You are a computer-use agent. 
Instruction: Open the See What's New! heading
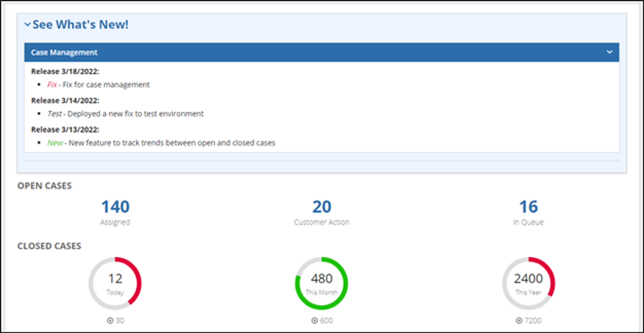[80, 24]
